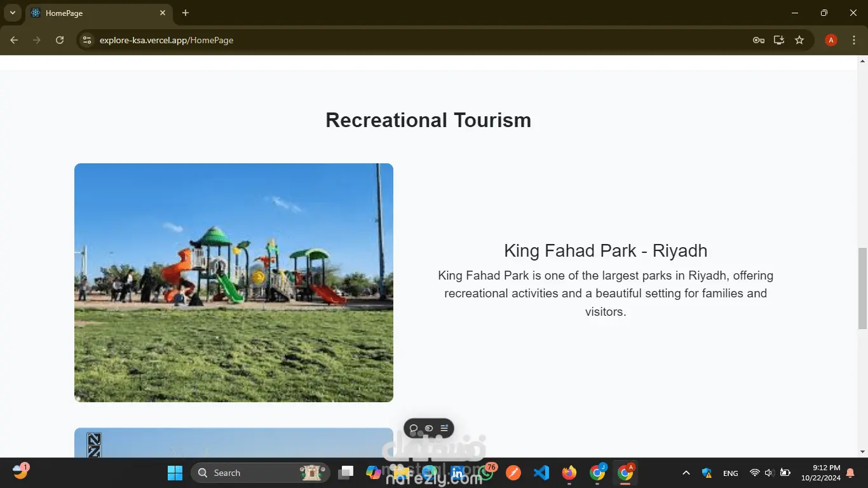
Task: Click the page vertical scrollbar thumb
Action: (x=862, y=288)
